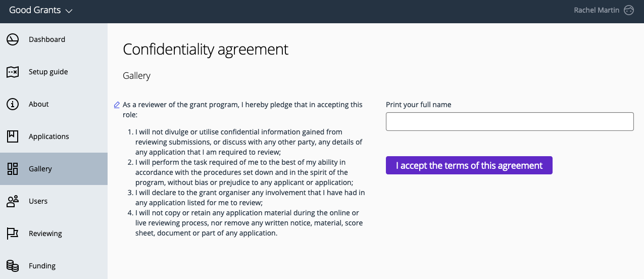Select the Reviewing menu label
Image resolution: width=644 pixels, height=279 pixels.
tap(45, 234)
